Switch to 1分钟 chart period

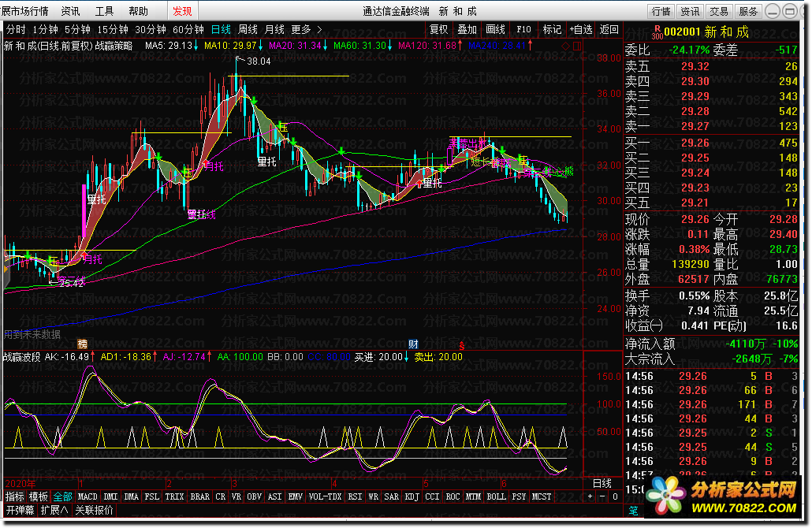(x=45, y=29)
